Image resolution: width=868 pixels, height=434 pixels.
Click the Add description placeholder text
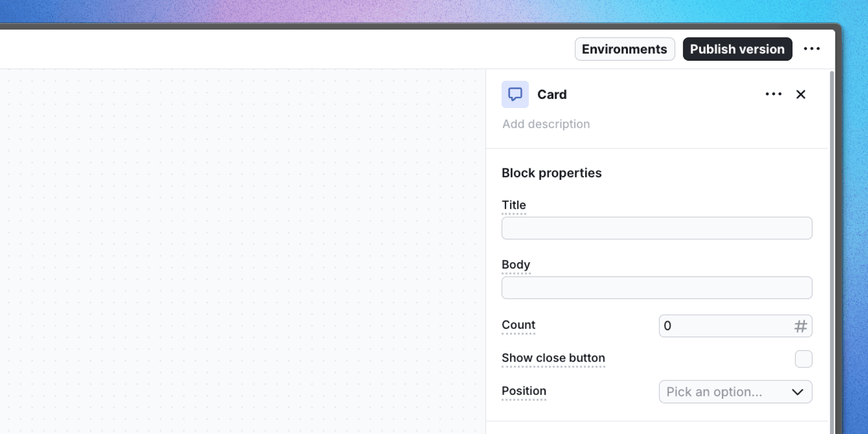click(546, 124)
